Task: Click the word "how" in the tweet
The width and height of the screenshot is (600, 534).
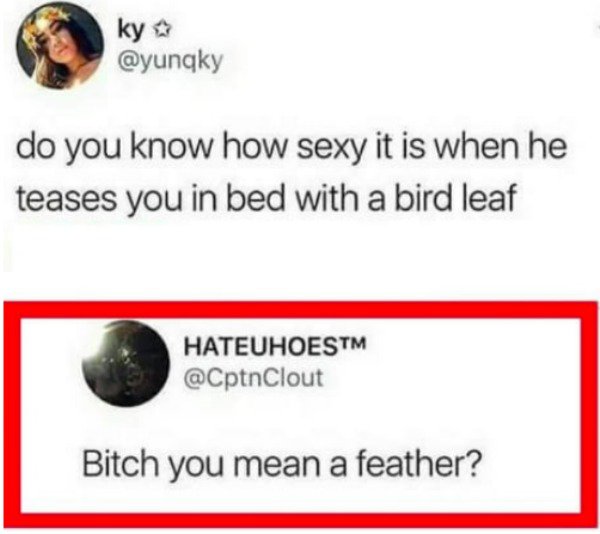Action: click(254, 147)
